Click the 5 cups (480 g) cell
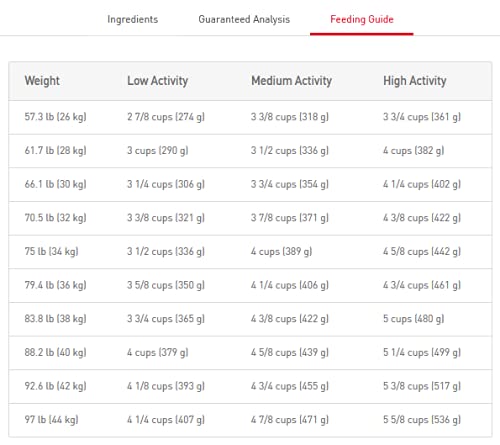This screenshot has width=500, height=445. point(414,319)
